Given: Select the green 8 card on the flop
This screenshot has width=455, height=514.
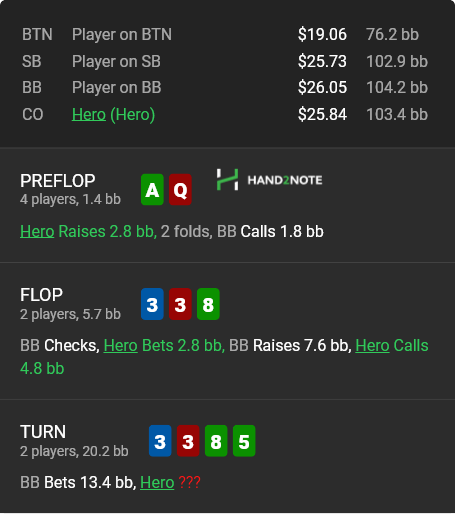Looking at the screenshot, I should [208, 304].
